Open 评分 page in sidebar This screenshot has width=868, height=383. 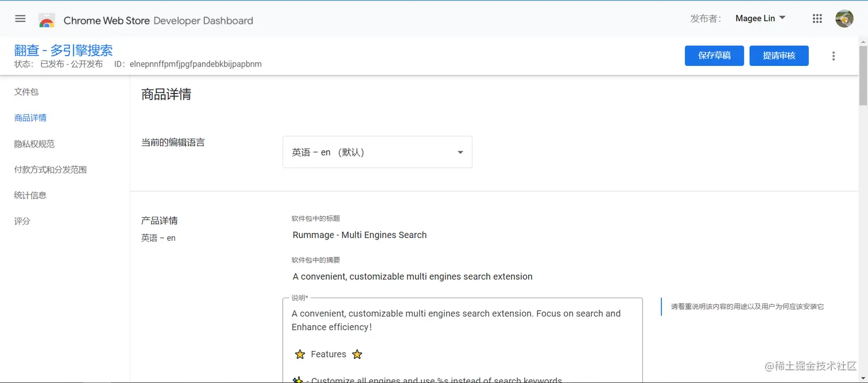coord(22,221)
